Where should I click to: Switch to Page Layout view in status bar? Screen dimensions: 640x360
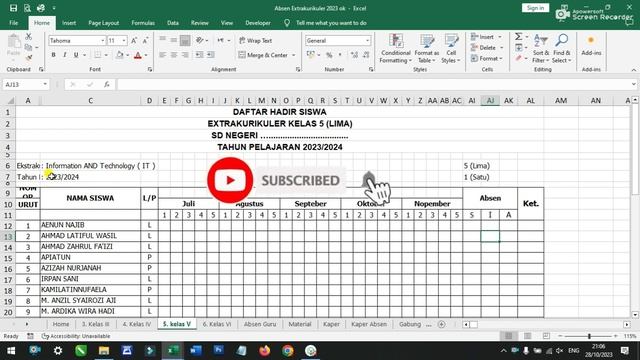pos(528,336)
